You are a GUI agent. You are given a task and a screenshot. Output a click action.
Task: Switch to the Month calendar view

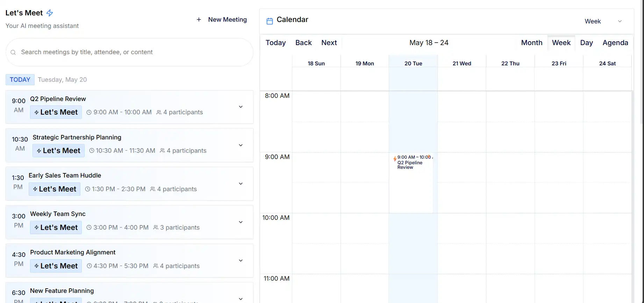pyautogui.click(x=531, y=42)
